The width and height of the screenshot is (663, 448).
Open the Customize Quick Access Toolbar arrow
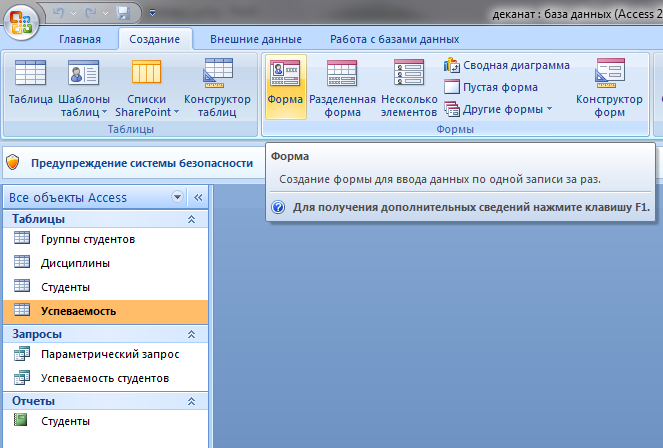point(153,13)
